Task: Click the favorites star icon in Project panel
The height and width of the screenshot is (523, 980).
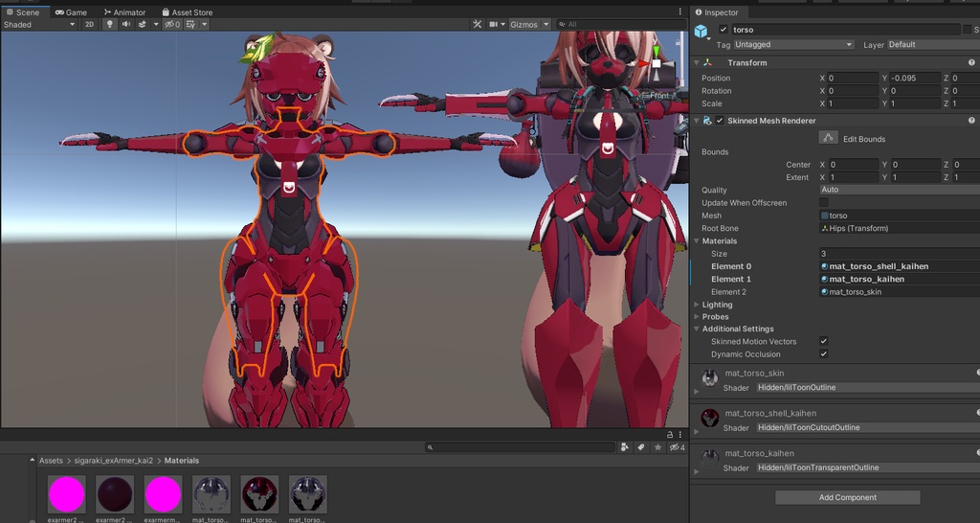Action: tap(657, 447)
